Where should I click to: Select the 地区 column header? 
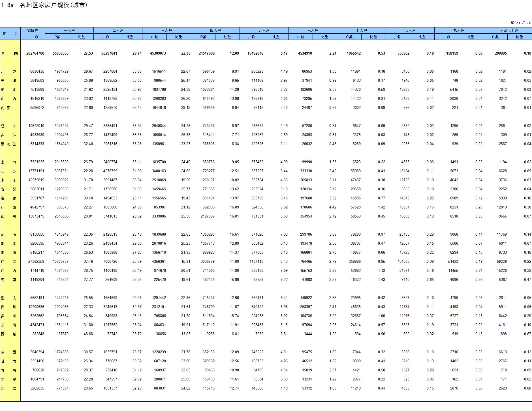(10, 33)
